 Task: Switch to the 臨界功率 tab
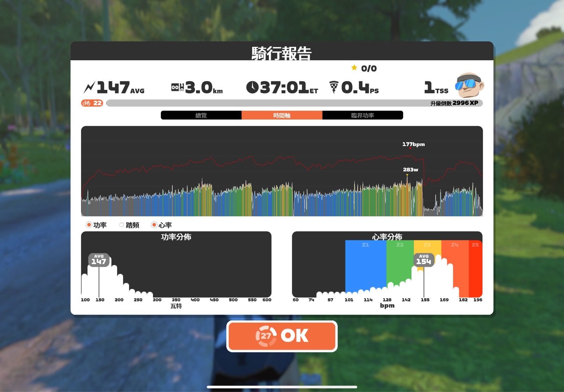pos(363,115)
